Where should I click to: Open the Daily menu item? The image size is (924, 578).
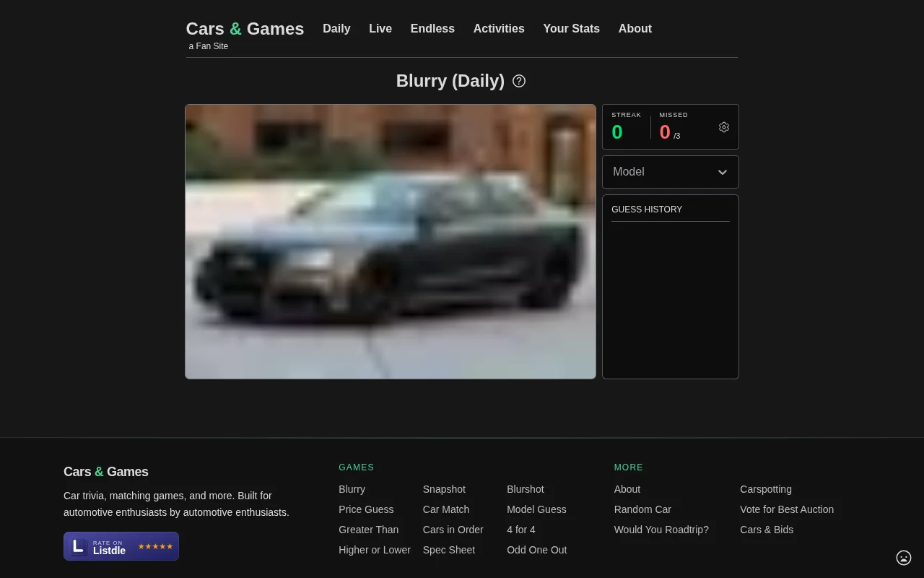click(x=336, y=29)
